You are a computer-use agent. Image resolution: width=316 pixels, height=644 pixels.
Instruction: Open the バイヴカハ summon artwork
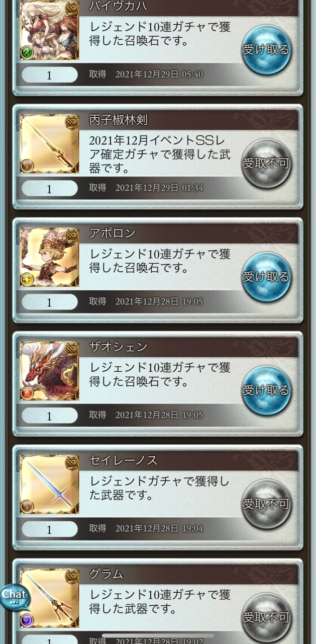[49, 30]
